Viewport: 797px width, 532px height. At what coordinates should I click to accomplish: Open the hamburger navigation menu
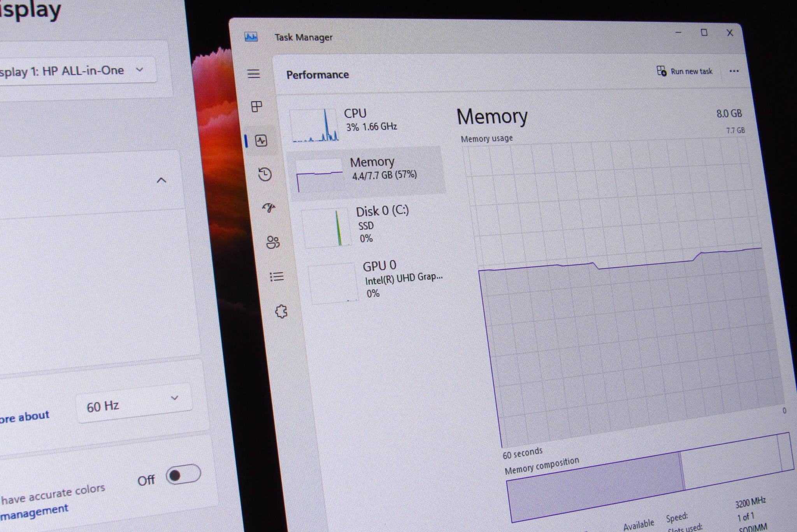(254, 73)
